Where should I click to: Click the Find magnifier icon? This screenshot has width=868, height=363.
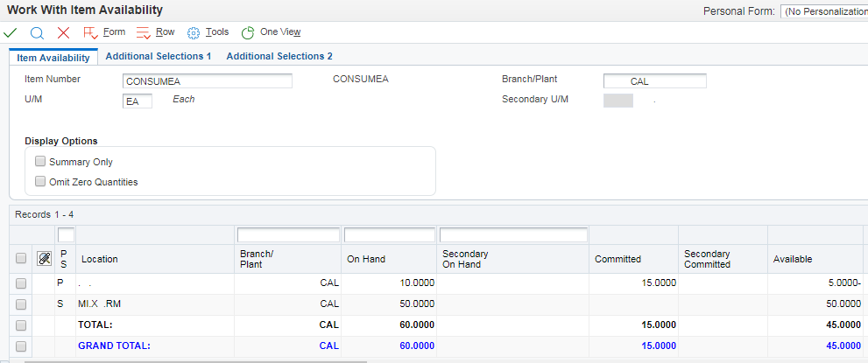37,32
